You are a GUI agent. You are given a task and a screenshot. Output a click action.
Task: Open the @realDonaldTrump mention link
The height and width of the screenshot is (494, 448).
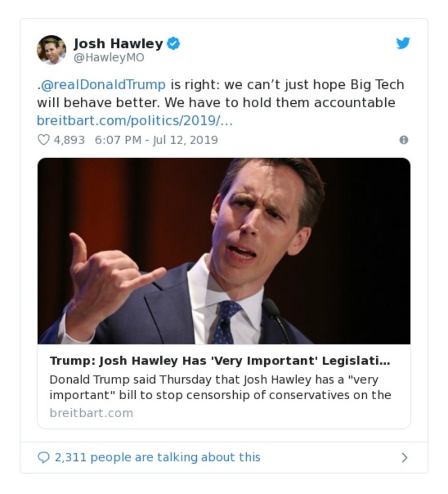pyautogui.click(x=103, y=85)
